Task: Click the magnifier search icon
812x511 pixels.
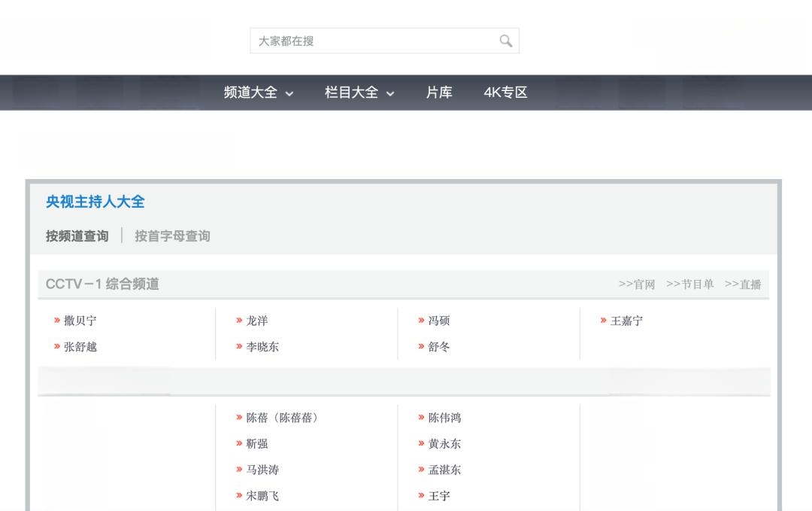Action: [506, 41]
